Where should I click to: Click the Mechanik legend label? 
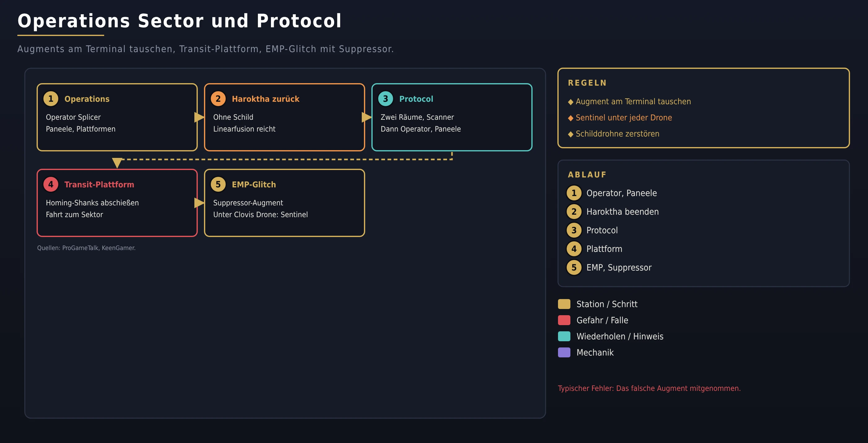pos(595,353)
